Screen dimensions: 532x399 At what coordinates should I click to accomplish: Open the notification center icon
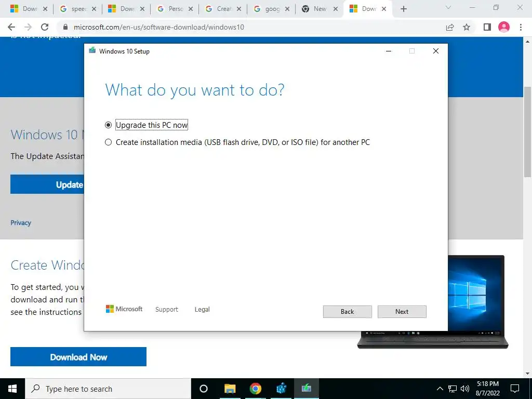click(x=515, y=389)
